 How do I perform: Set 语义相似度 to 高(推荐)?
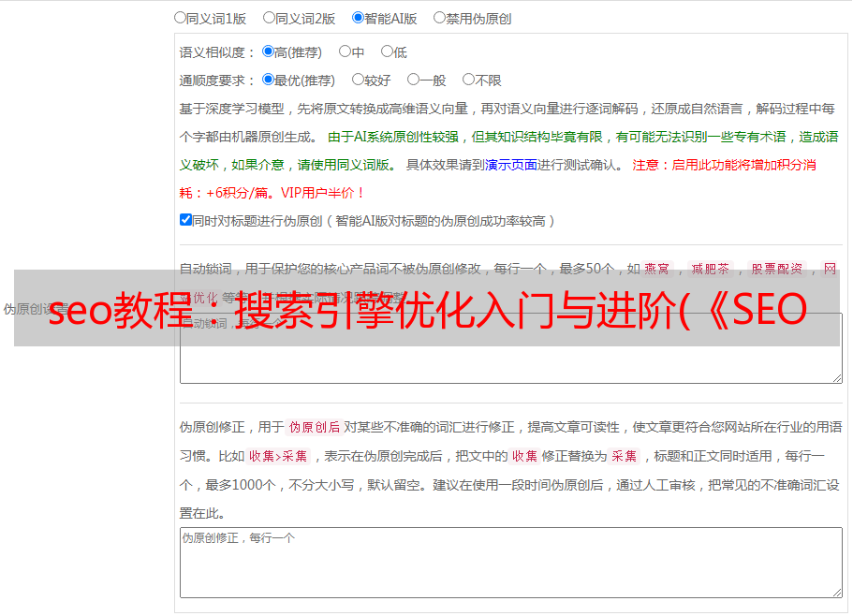tap(268, 51)
